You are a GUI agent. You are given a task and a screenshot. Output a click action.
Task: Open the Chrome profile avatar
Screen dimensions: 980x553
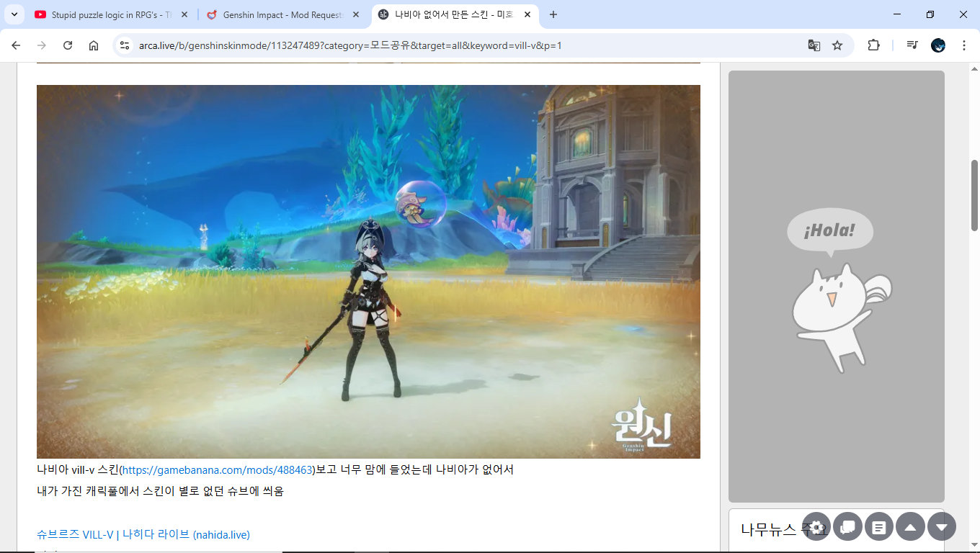938,45
